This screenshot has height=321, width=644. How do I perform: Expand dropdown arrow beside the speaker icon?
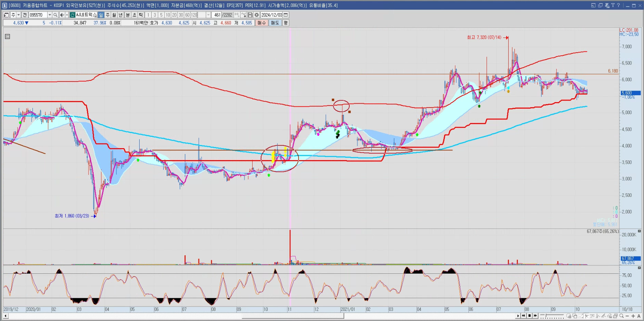(x=67, y=15)
